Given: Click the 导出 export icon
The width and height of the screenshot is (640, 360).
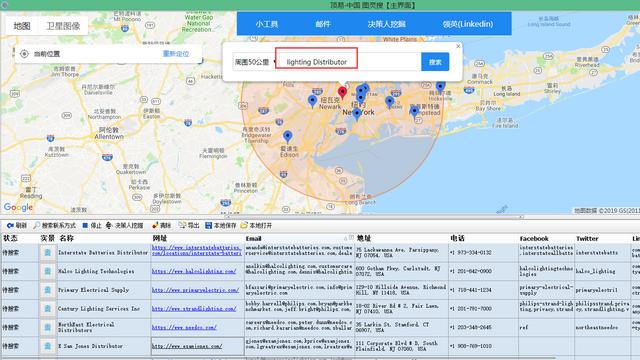Looking at the screenshot, I should click(182, 225).
